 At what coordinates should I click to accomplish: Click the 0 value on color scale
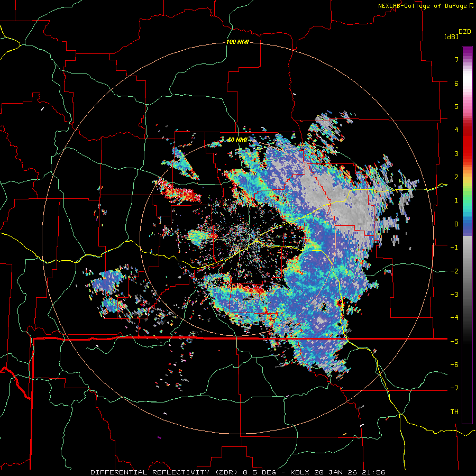click(x=456, y=224)
